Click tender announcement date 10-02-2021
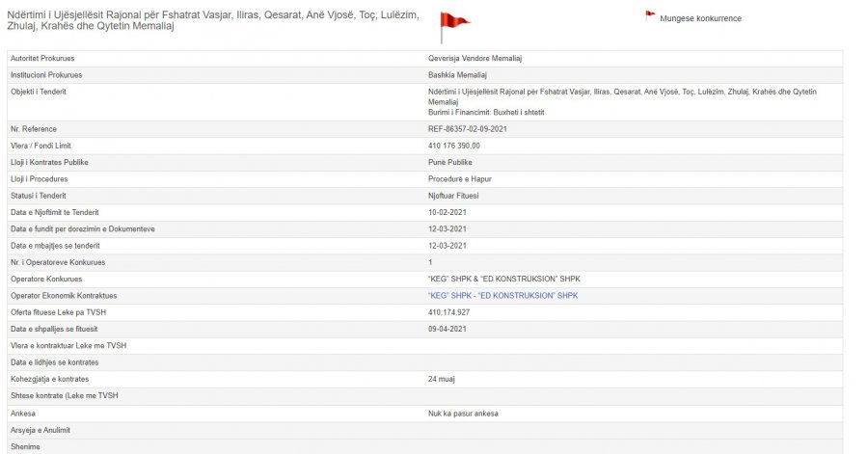The height and width of the screenshot is (454, 868). (x=448, y=212)
